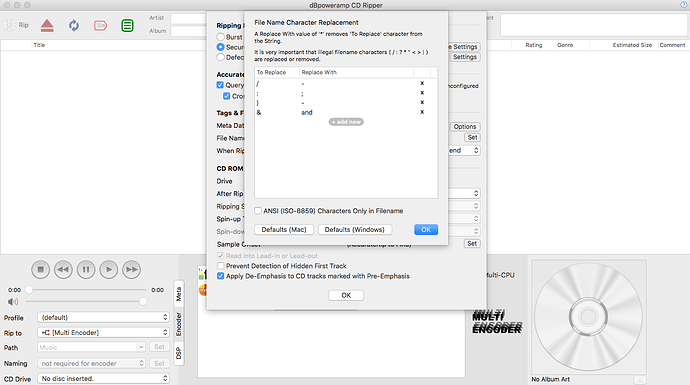Open the Ripping Speed dropdown
Screen dimensions: 690x385
pyautogui.click(x=464, y=206)
